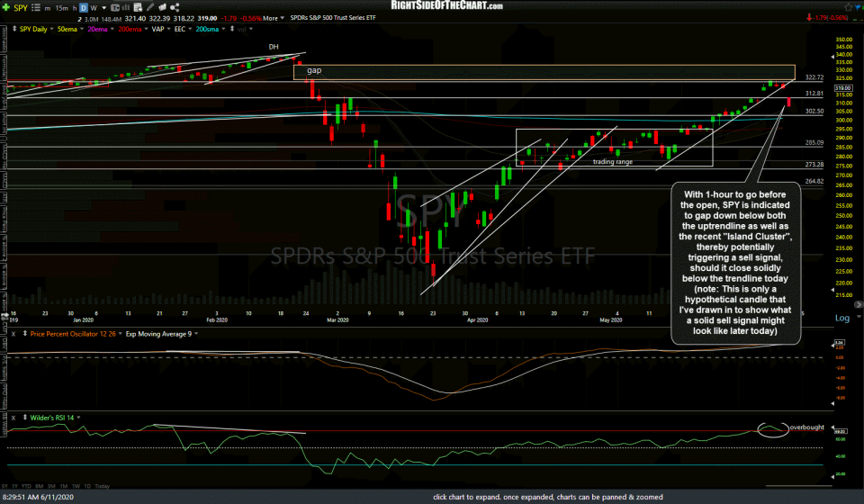
Task: Toggle the Log scale button
Action: [x=842, y=318]
